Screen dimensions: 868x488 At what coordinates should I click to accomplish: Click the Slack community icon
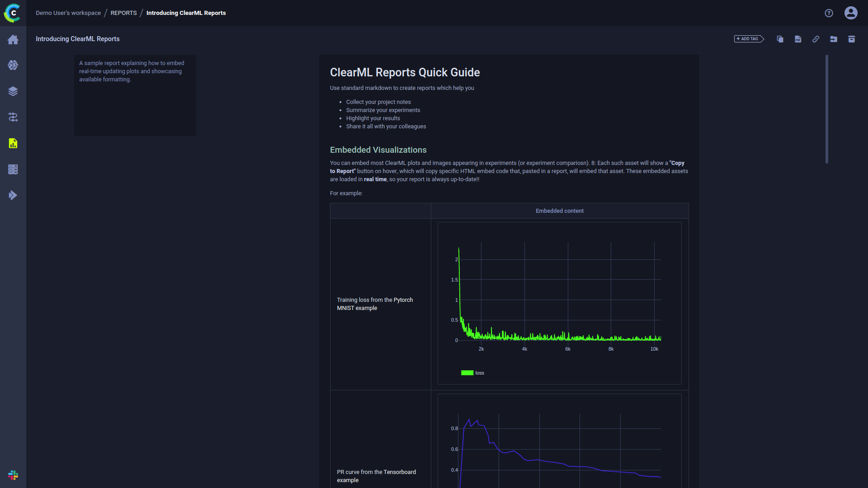pos(13,475)
